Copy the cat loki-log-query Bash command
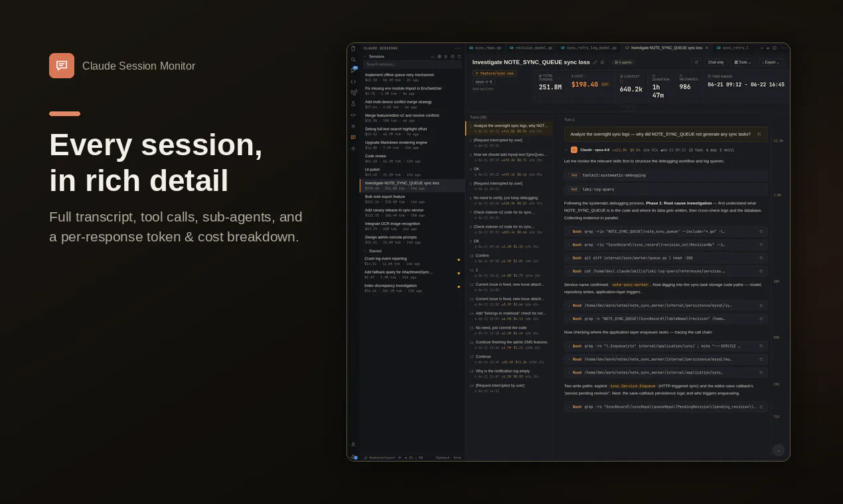 pyautogui.click(x=761, y=271)
